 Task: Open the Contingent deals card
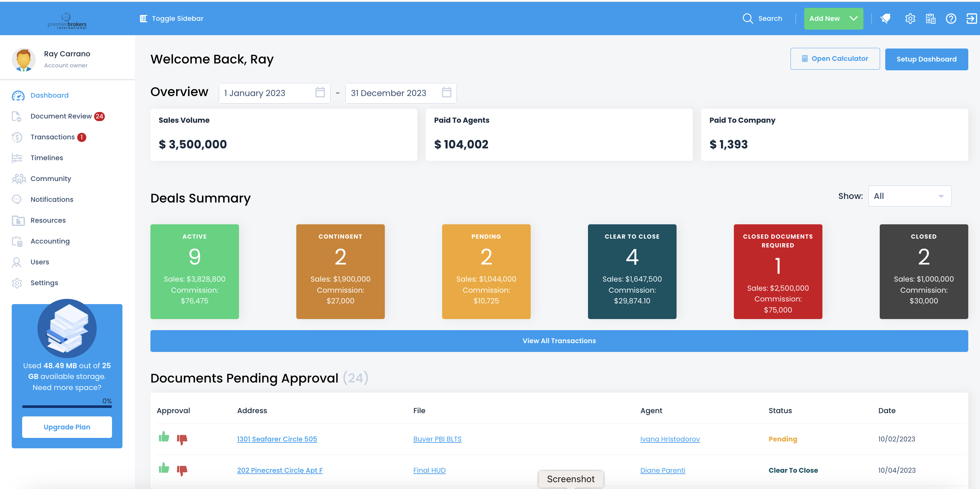pyautogui.click(x=340, y=272)
